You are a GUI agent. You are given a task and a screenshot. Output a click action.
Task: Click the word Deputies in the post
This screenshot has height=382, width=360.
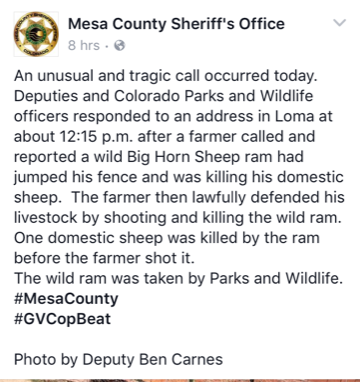click(46, 97)
